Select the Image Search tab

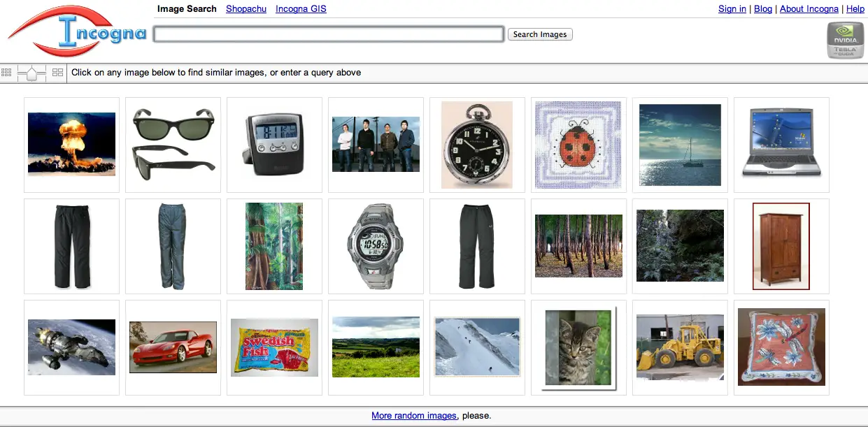[187, 9]
